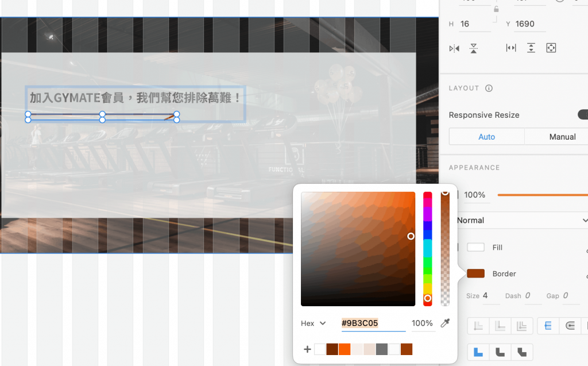Pick the dark brown saved swatch

click(332, 349)
